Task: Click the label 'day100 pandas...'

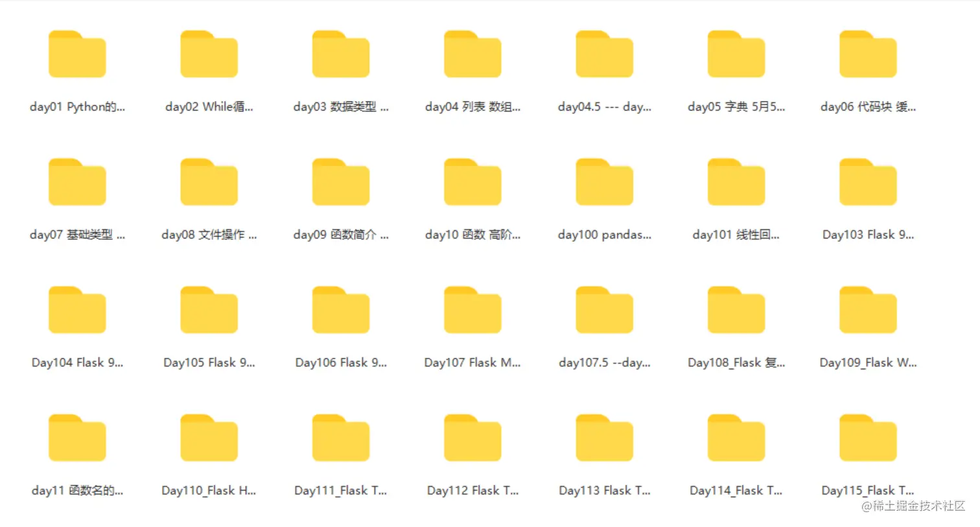Action: tap(605, 235)
